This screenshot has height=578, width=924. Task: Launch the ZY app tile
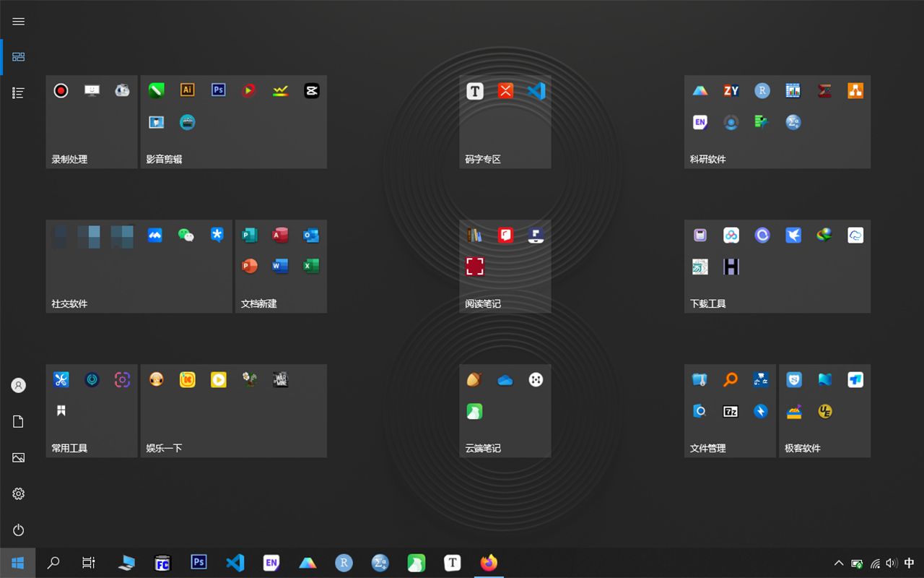coord(731,90)
